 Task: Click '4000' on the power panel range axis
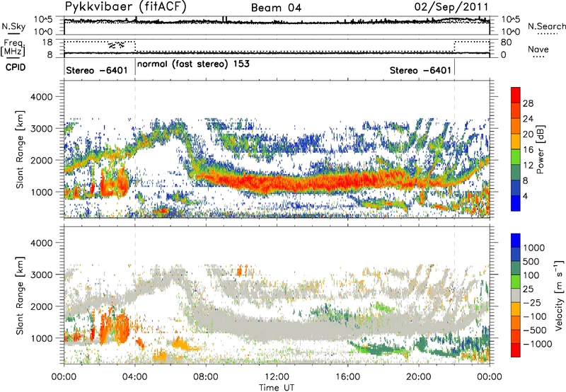tap(42, 97)
